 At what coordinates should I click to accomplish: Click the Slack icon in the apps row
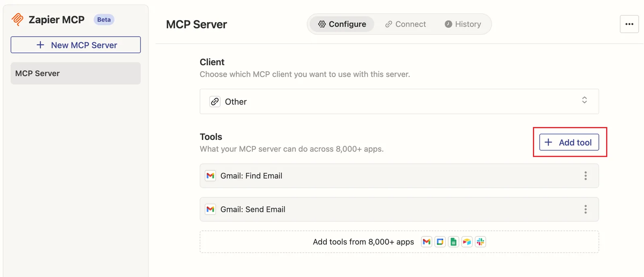coord(480,242)
